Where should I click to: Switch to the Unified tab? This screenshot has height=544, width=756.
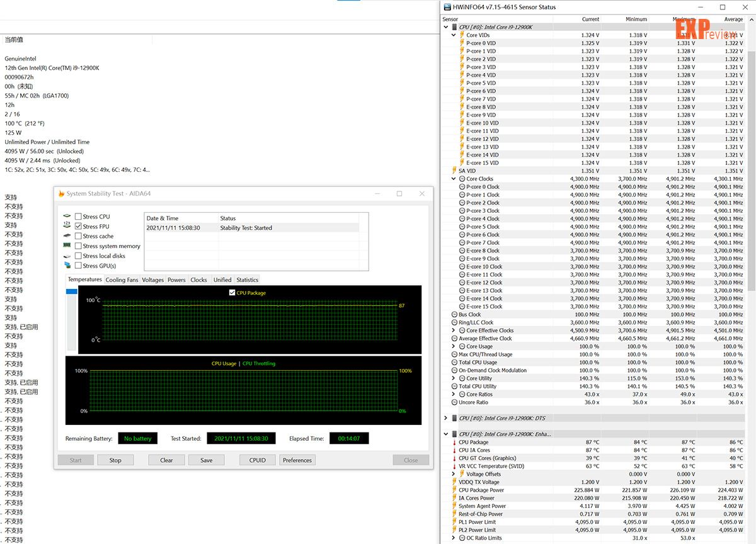222,280
